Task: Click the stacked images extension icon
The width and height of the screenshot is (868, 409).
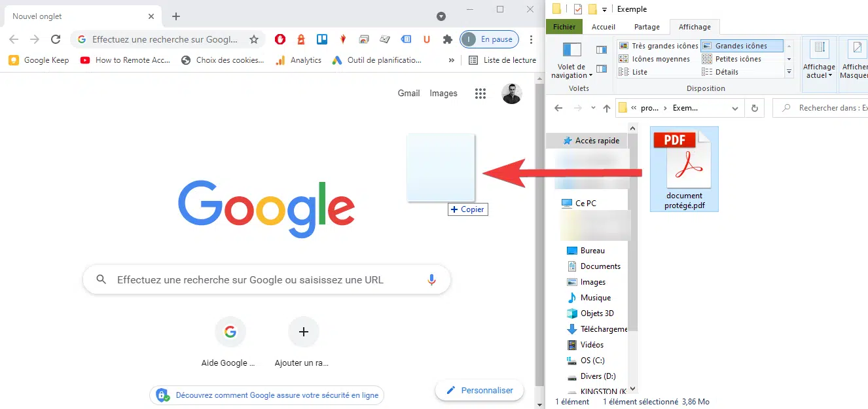Action: (364, 39)
